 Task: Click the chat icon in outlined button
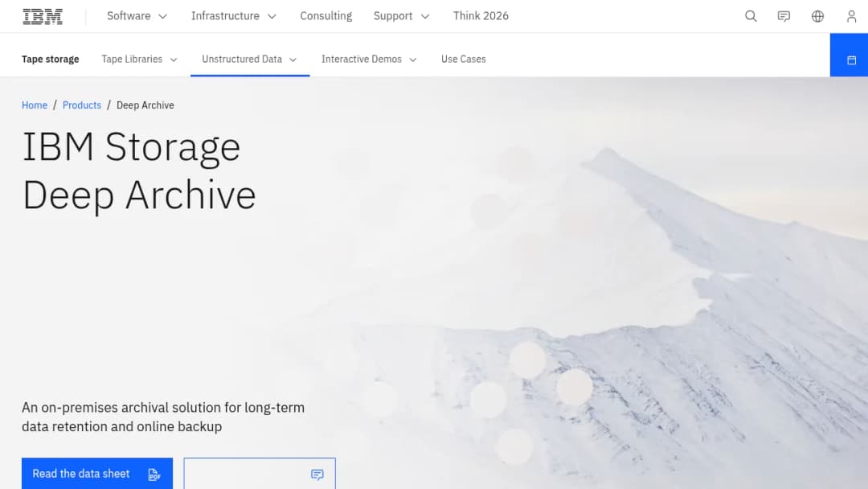[x=317, y=475]
